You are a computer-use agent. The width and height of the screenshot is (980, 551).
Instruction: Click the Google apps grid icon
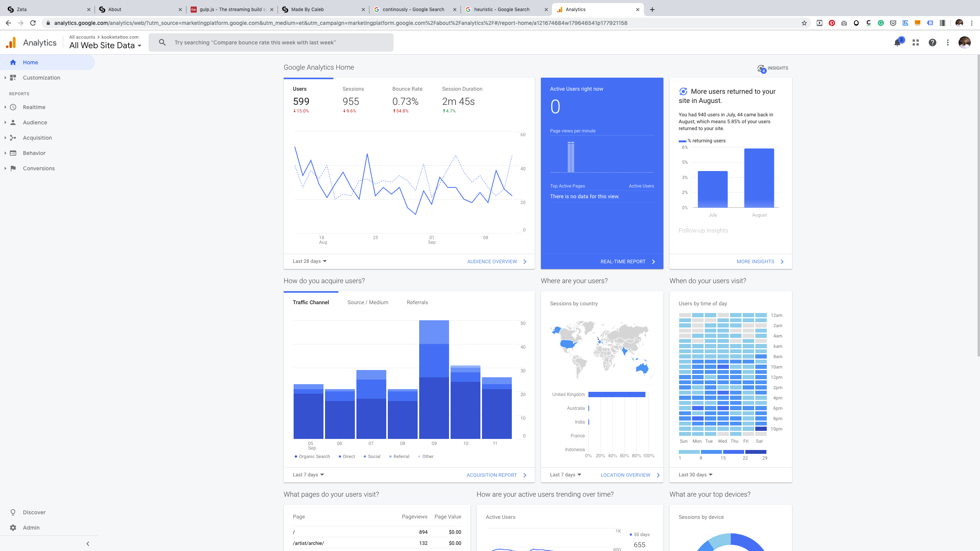916,42
